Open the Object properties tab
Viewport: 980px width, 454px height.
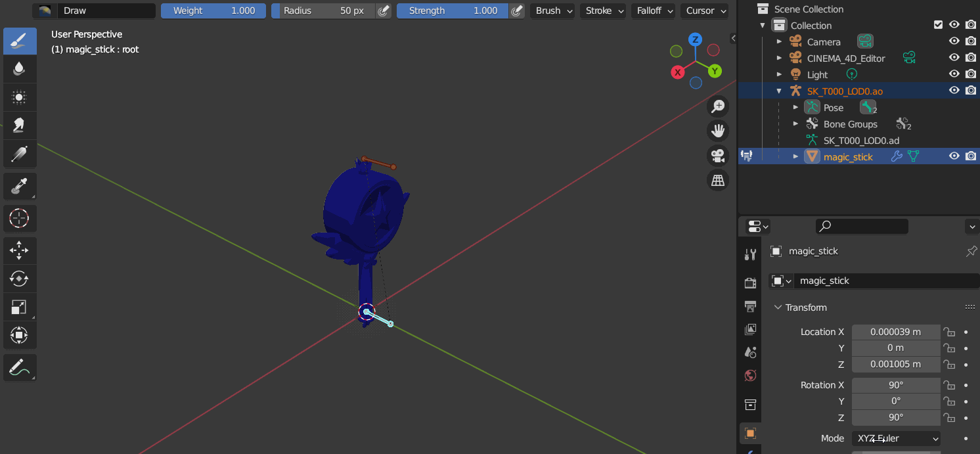(x=750, y=433)
